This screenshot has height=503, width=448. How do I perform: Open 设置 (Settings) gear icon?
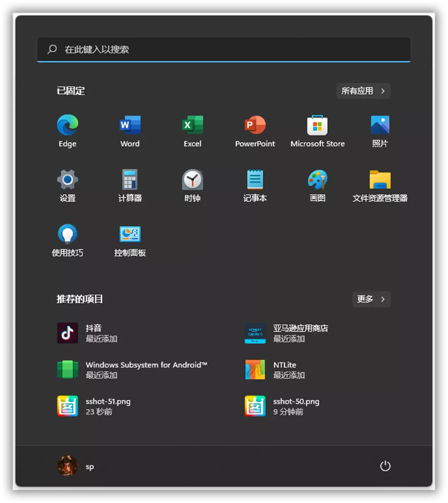[x=68, y=180]
